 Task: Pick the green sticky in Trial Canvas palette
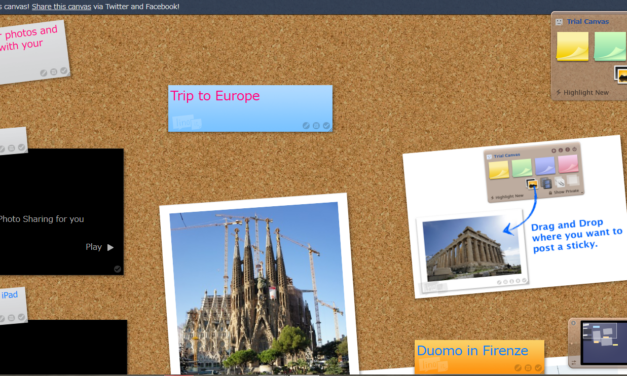click(x=610, y=46)
